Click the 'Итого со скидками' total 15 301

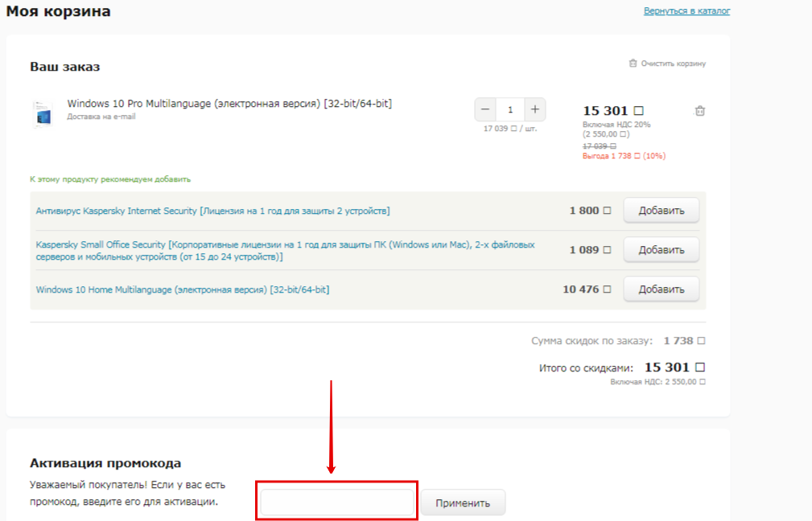point(674,367)
